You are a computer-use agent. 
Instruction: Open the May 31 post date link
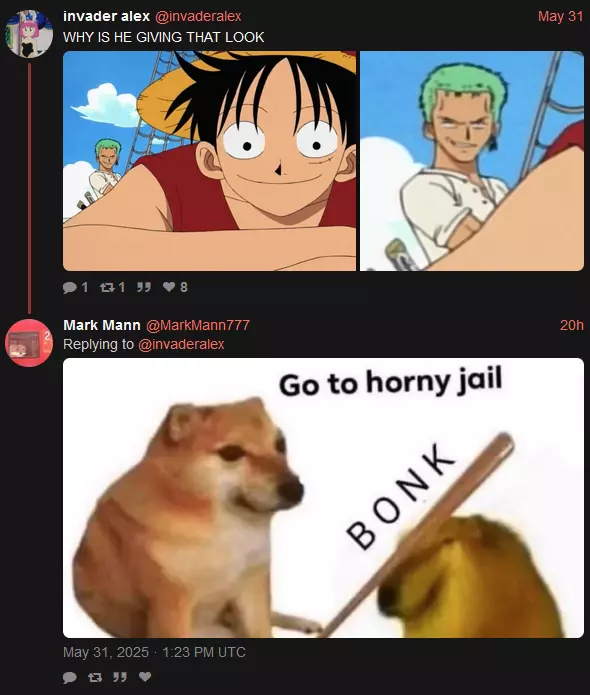pos(560,16)
